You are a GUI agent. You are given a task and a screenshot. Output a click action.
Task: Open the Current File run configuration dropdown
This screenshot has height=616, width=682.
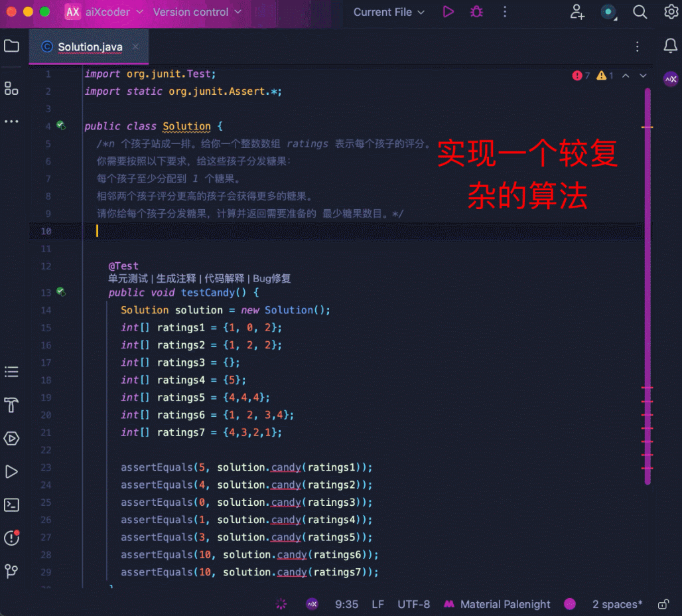(x=389, y=12)
